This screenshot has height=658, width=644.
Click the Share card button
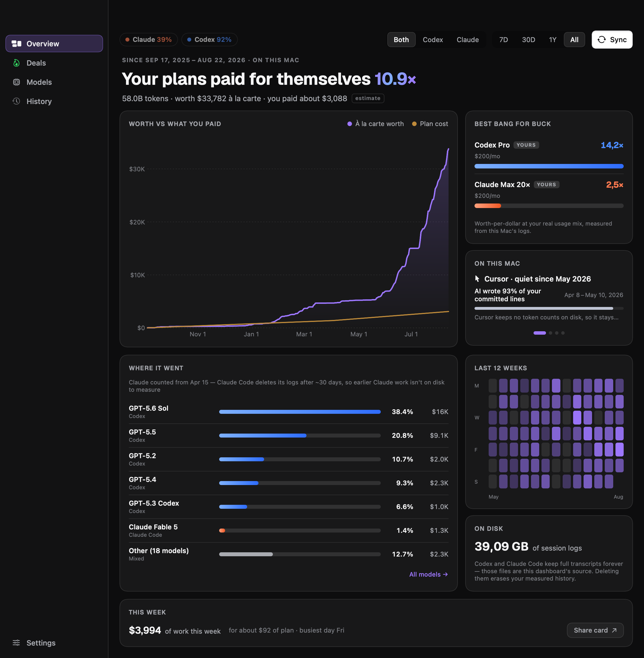[x=595, y=630]
